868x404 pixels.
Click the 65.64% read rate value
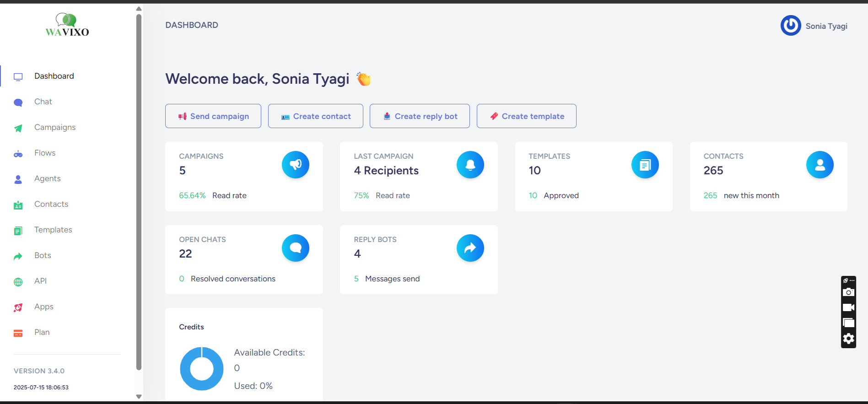click(x=192, y=195)
